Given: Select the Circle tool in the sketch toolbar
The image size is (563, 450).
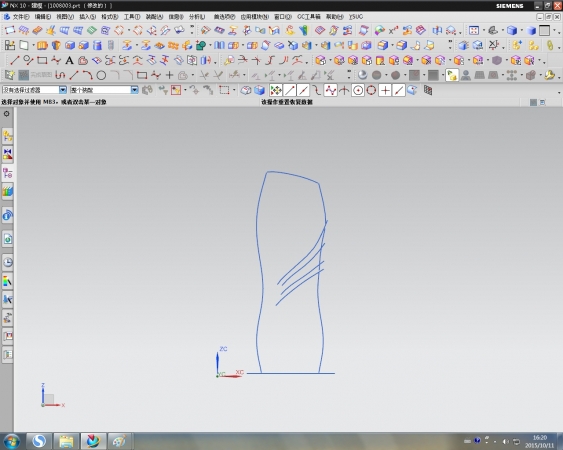Looking at the screenshot, I should tap(101, 75).
